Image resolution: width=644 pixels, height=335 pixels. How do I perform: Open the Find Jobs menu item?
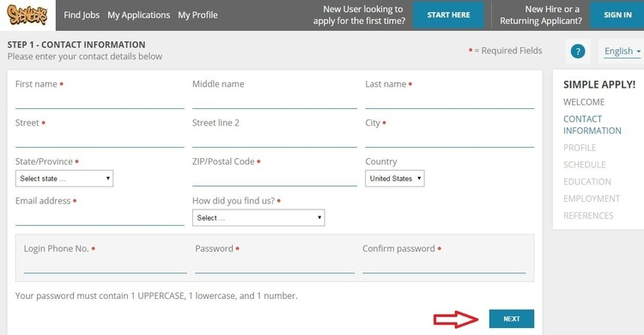click(x=82, y=15)
